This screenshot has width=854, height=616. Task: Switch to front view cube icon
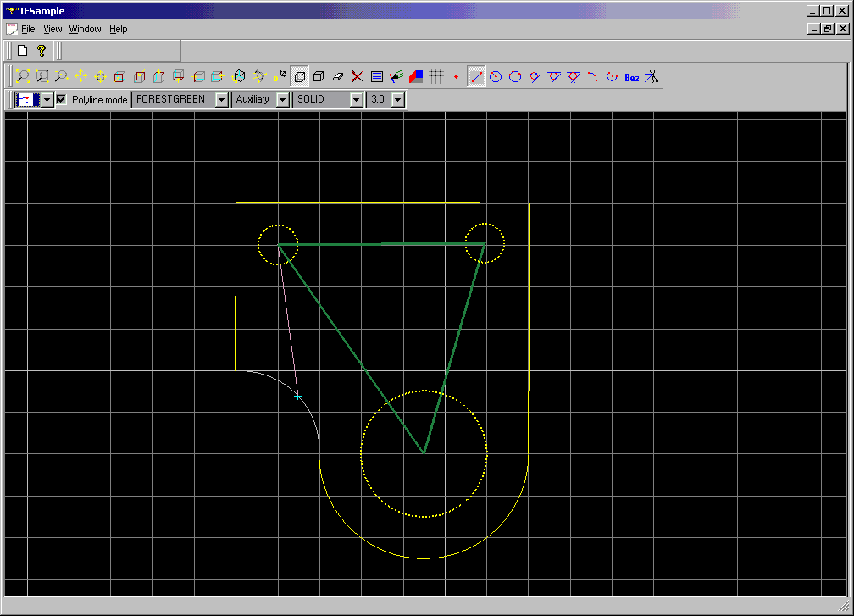tap(119, 77)
